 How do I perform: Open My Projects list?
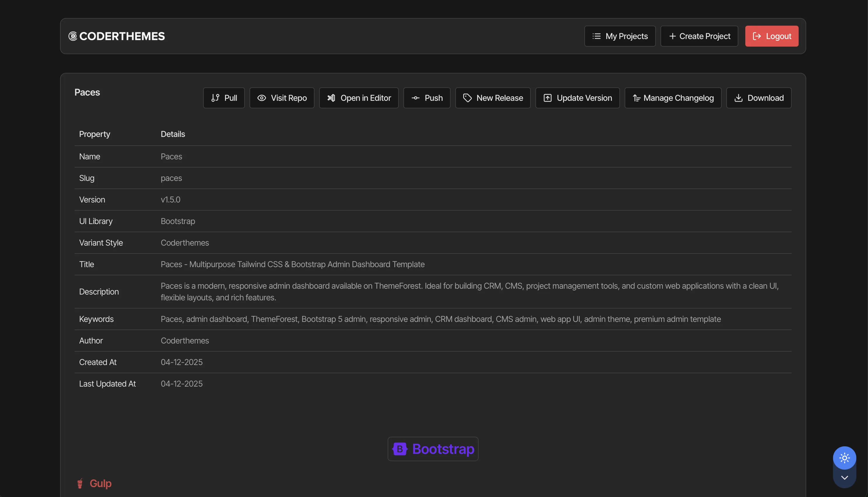click(619, 36)
